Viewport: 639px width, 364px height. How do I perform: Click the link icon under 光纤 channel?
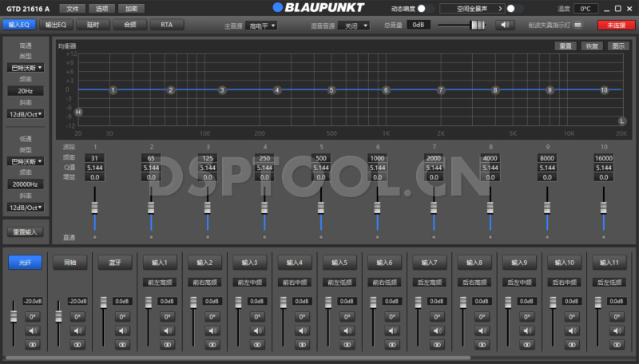click(x=33, y=345)
